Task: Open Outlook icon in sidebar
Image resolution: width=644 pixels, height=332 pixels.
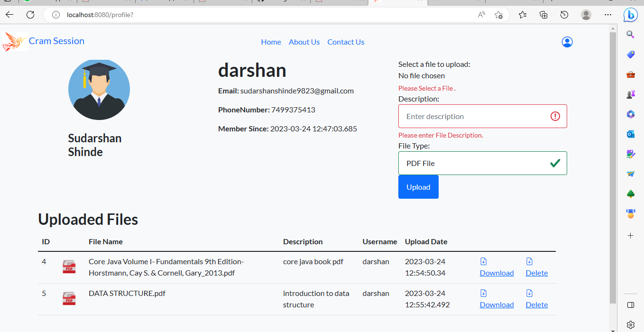Action: pyautogui.click(x=630, y=134)
